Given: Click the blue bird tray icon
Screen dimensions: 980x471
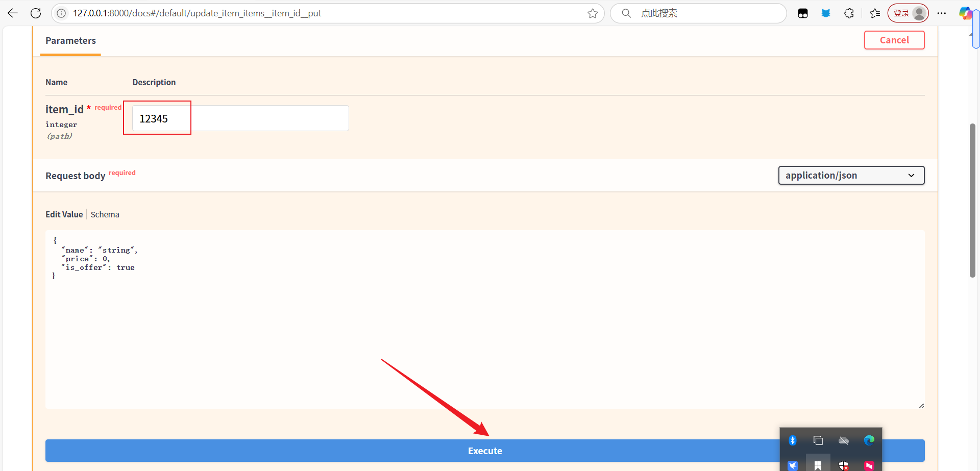Looking at the screenshot, I should pyautogui.click(x=793, y=465).
